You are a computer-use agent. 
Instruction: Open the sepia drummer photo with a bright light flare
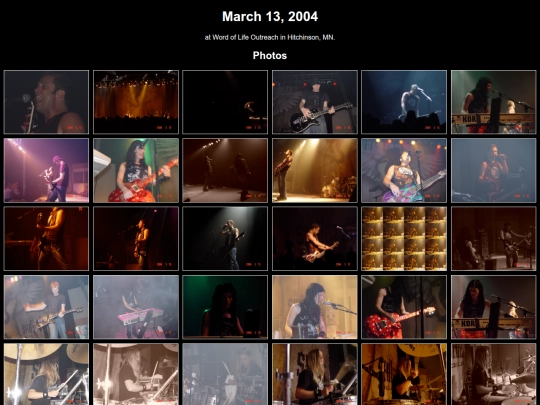(x=136, y=374)
